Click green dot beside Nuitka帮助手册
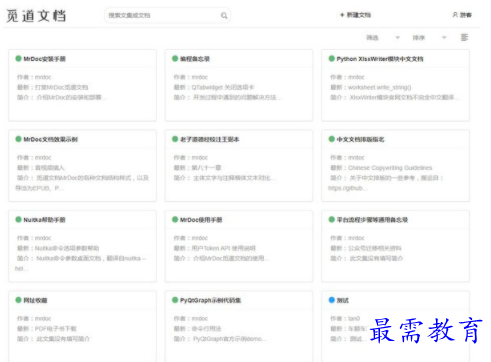The image size is (491, 362). [18, 219]
